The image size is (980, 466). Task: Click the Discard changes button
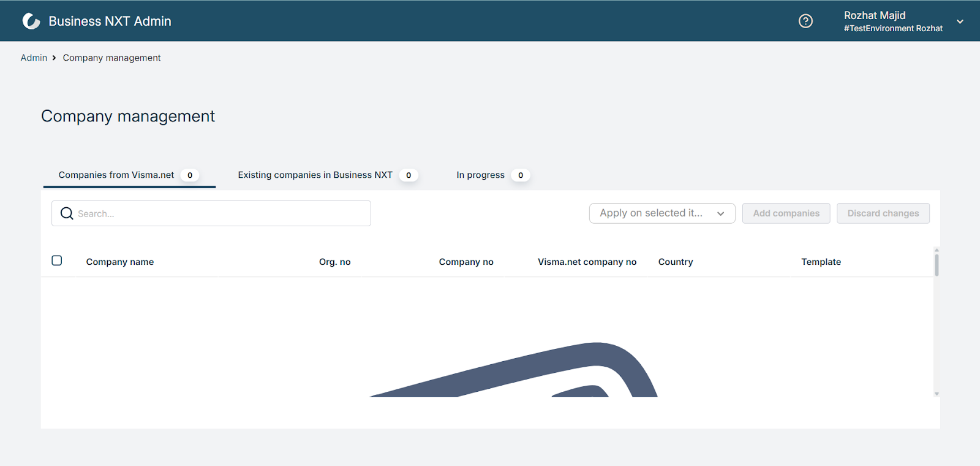pos(883,213)
